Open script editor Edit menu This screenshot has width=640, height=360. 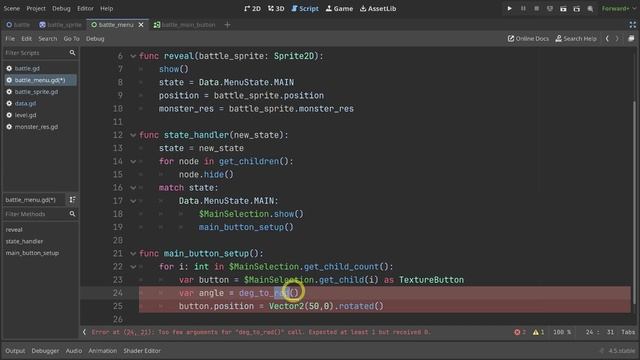point(27,39)
